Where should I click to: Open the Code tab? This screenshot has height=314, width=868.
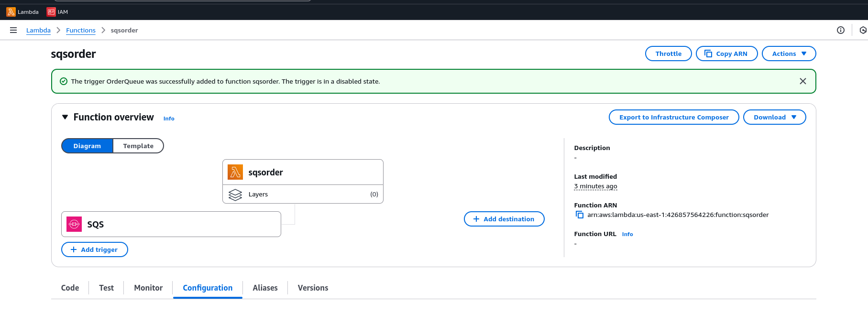[70, 288]
